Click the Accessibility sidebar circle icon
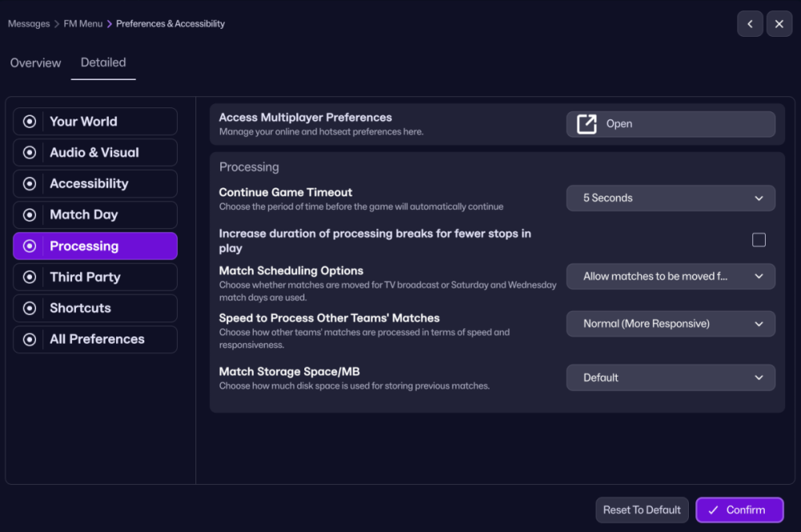Viewport: 801px width, 532px height. [x=30, y=183]
